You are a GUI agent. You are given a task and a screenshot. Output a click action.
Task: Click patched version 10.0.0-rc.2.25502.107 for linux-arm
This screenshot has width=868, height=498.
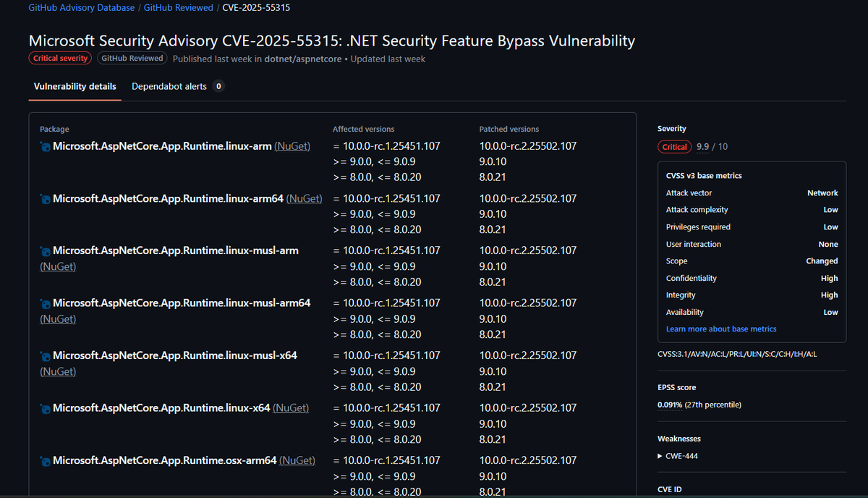tap(528, 146)
